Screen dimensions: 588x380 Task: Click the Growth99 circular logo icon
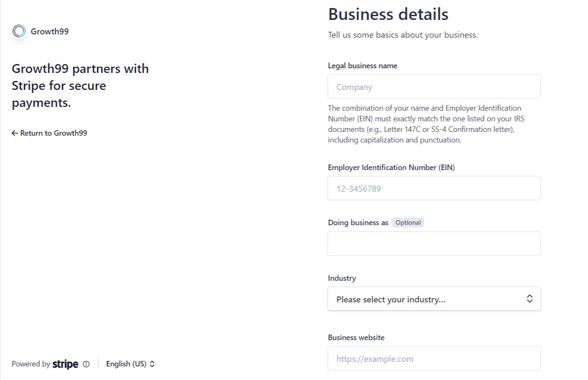click(x=19, y=31)
